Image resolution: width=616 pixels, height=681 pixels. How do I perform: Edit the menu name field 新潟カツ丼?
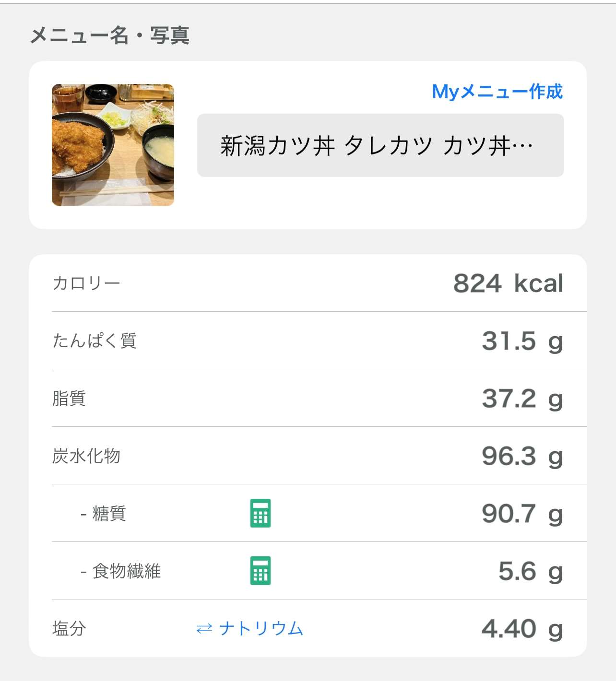[380, 145]
